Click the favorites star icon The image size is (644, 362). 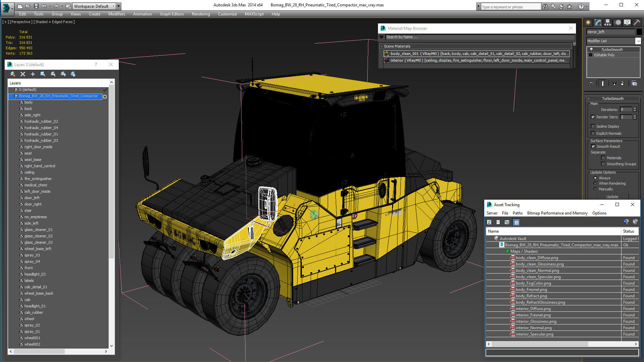(x=569, y=6)
